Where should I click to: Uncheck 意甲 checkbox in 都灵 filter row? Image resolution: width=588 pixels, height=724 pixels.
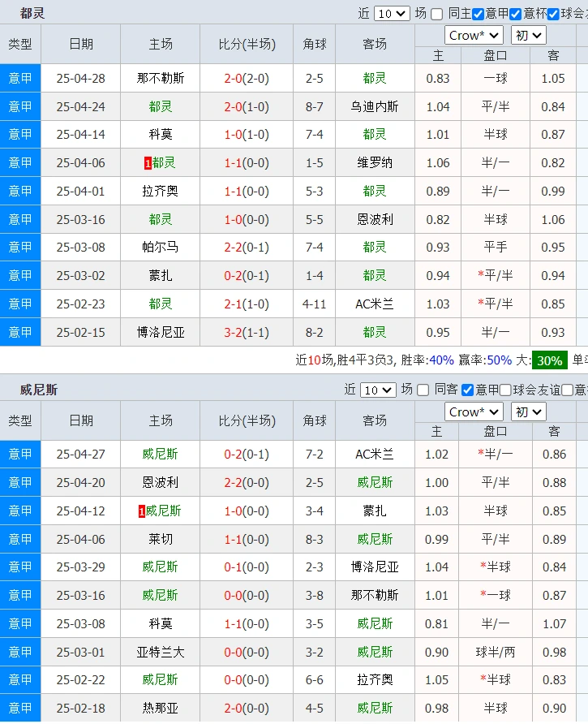pyautogui.click(x=479, y=15)
